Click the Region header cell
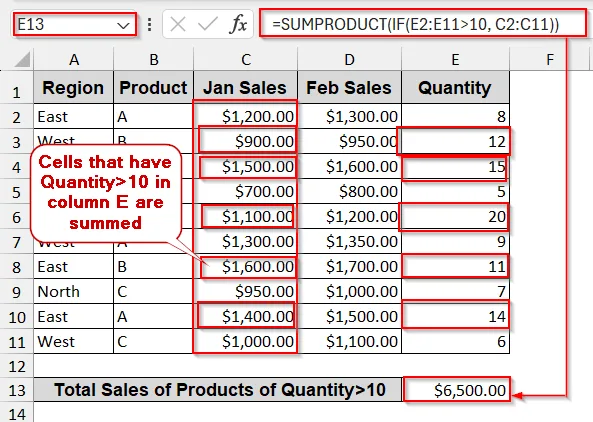The image size is (593, 422). 73,87
